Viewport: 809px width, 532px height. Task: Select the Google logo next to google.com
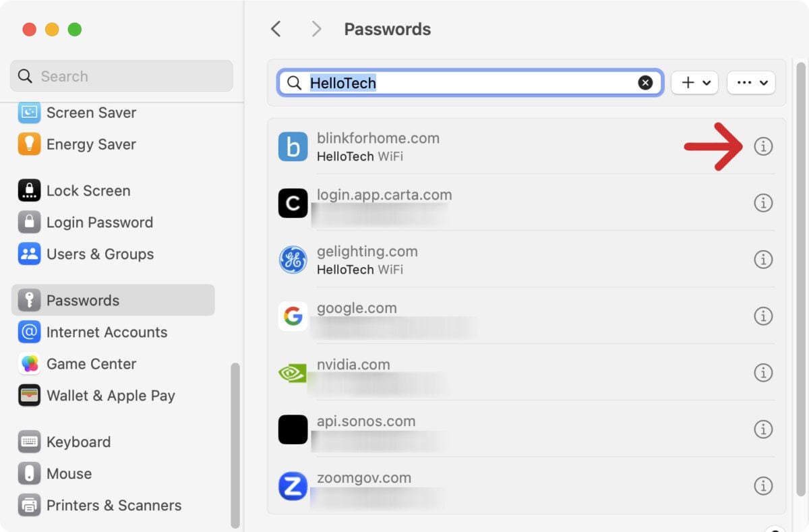tap(292, 316)
